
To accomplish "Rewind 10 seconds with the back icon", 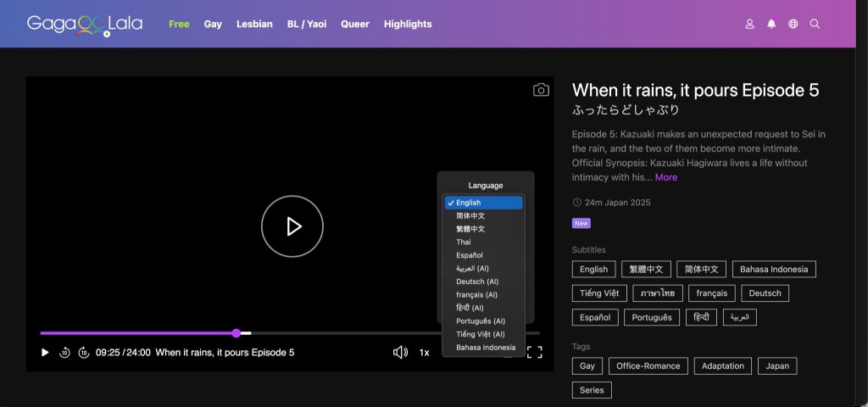I will pos(64,353).
